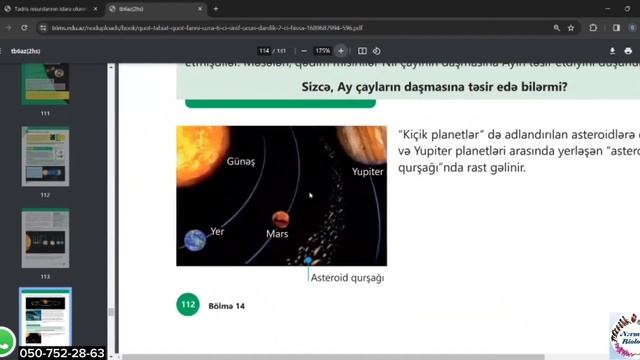The image size is (640, 360).
Task: Select the tb6az(2hs) browser tab
Action: [155, 9]
